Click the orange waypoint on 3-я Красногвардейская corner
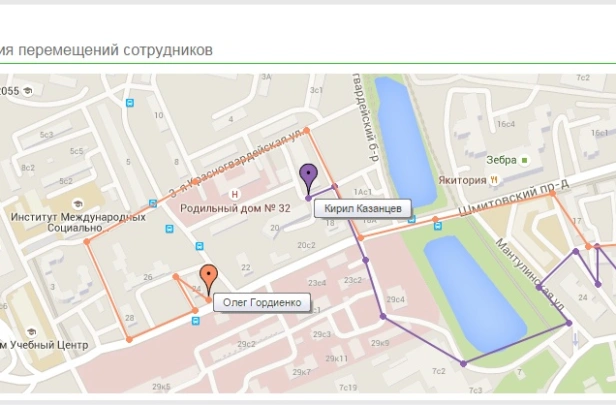Viewport: 616px width, 405px height. coord(306,130)
